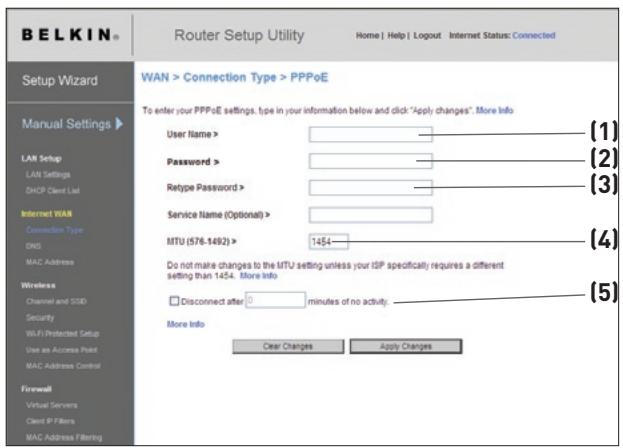Open More Info beside PPPoE instructions
Viewport: 623px width, 448px height.
click(495, 110)
